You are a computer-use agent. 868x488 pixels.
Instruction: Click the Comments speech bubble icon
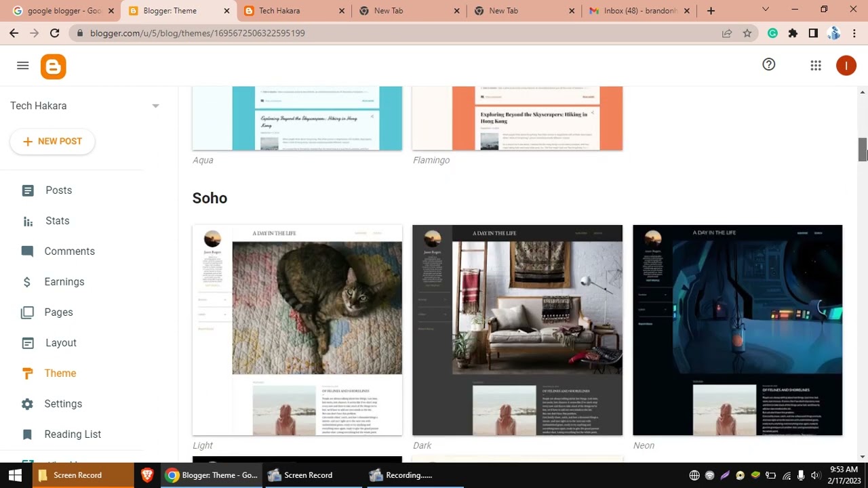tap(28, 251)
